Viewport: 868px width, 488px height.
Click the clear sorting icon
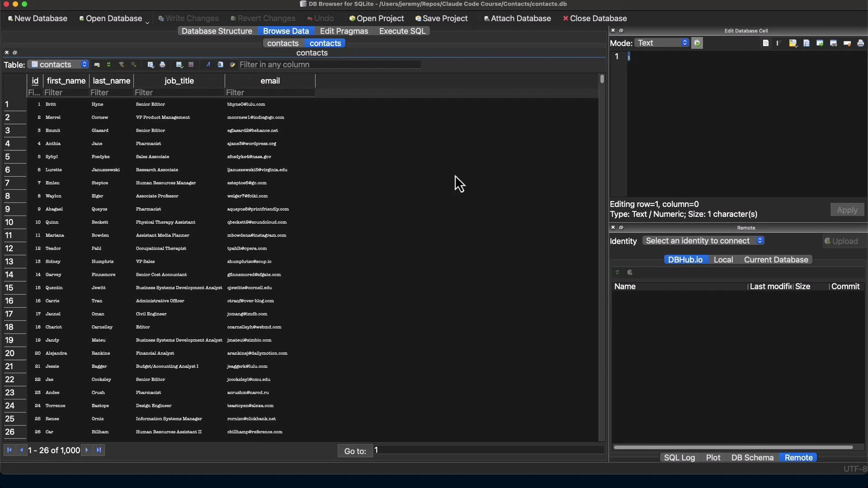coord(133,65)
